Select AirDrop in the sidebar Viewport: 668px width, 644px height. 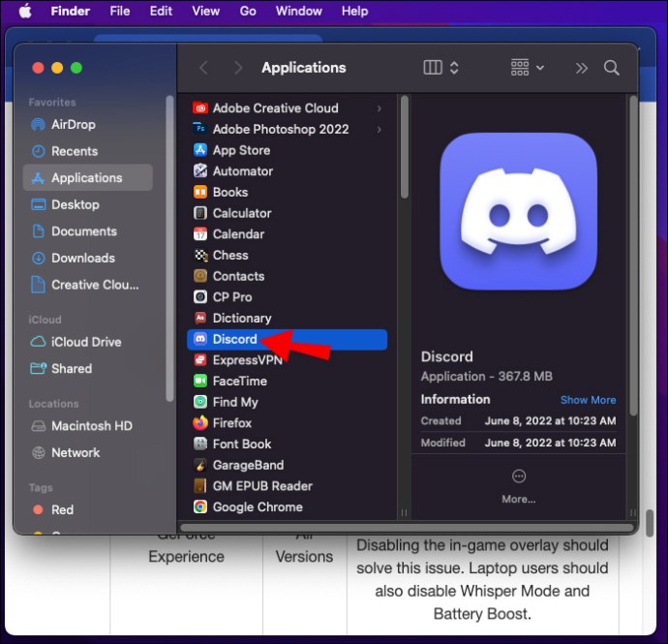click(x=88, y=125)
